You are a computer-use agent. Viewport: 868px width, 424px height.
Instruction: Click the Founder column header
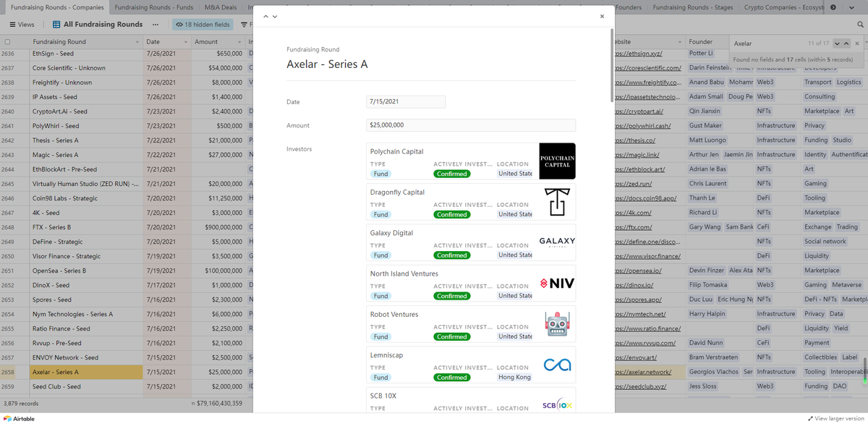701,42
